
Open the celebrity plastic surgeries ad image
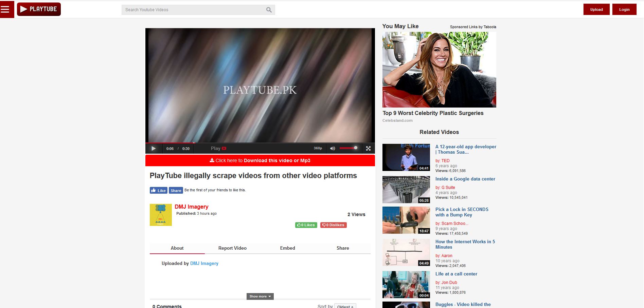pos(439,70)
